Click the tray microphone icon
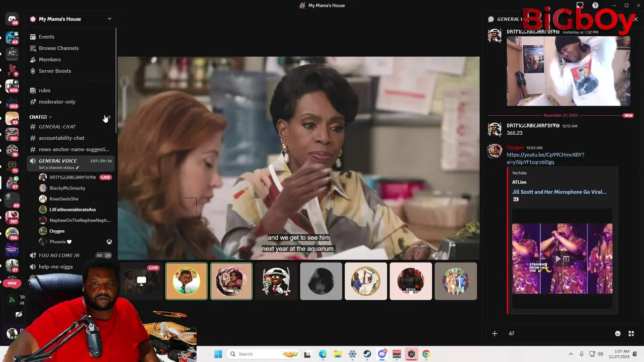644x362 pixels. (x=582, y=354)
